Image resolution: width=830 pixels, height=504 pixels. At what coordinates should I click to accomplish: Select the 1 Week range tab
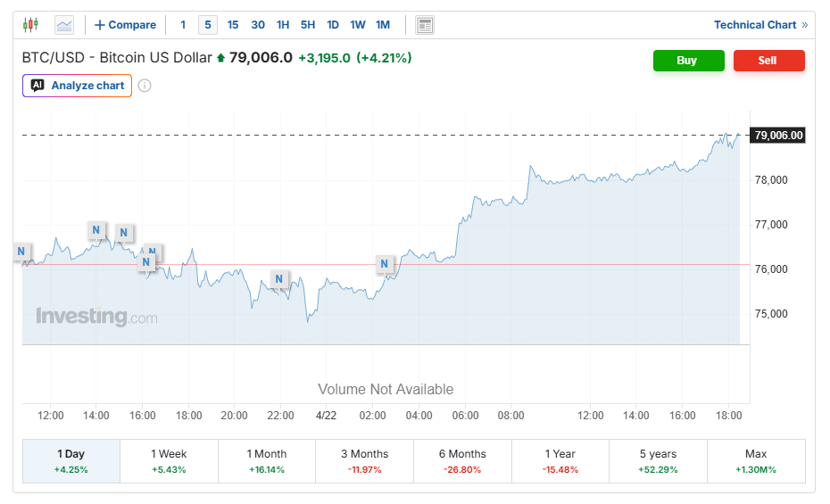[169, 460]
